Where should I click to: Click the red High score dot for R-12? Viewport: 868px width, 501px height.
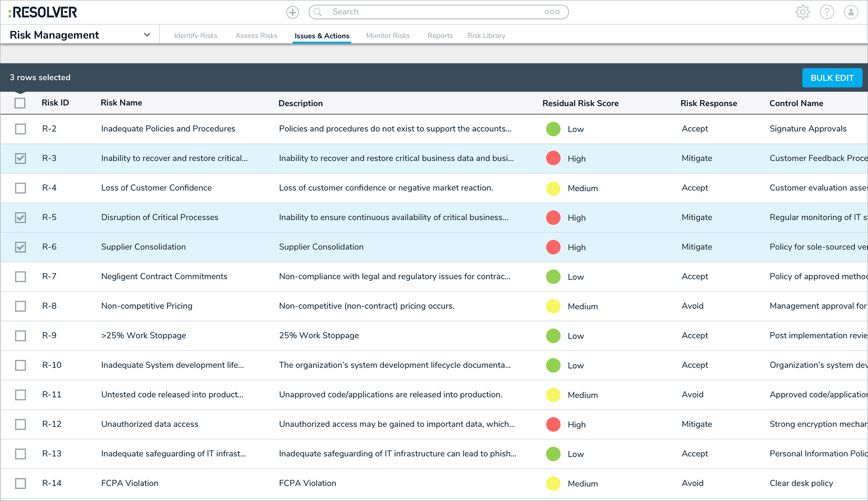click(x=553, y=424)
